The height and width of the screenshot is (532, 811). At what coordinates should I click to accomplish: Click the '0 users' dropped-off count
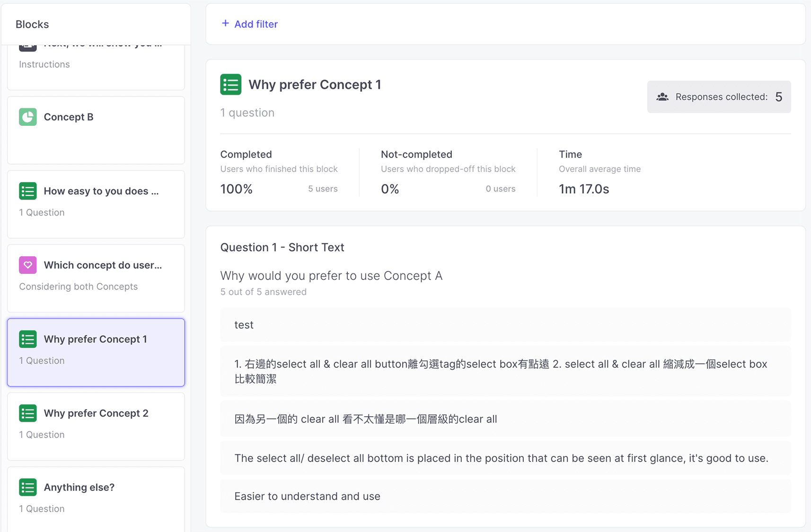501,189
